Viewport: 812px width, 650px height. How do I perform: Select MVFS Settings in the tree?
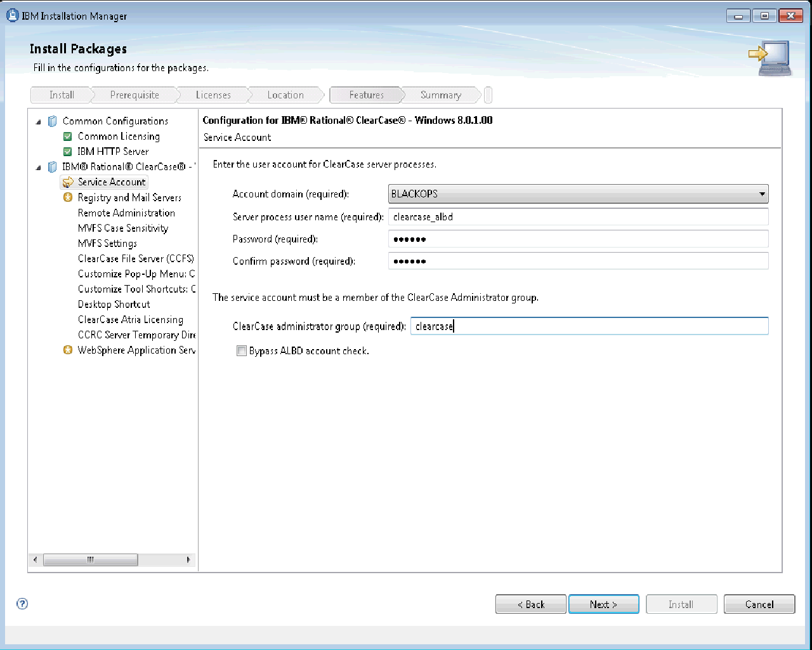coord(107,243)
